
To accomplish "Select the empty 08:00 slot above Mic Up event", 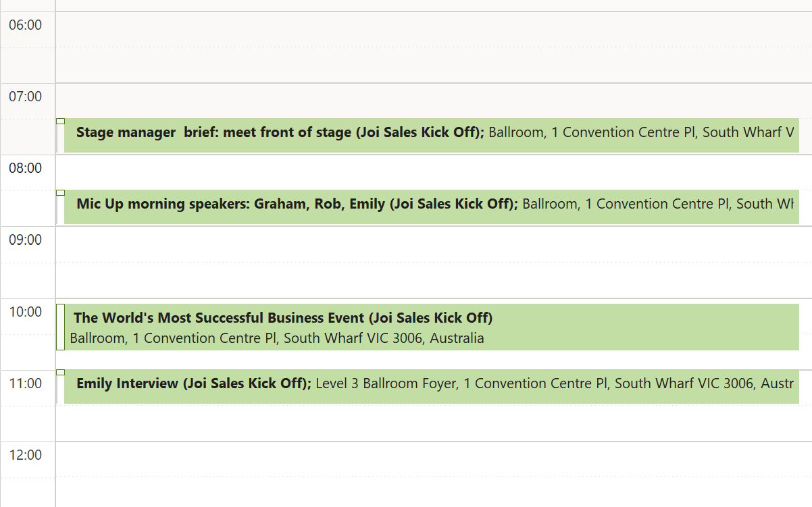I will tap(432, 172).
